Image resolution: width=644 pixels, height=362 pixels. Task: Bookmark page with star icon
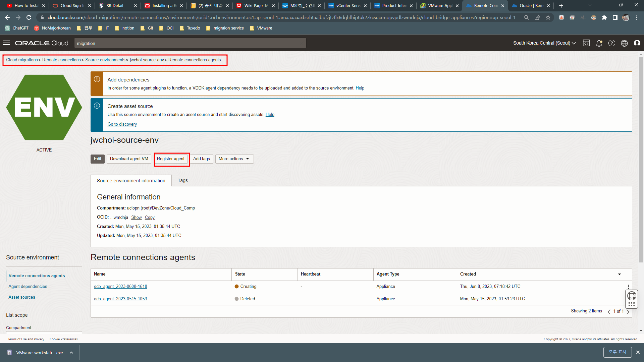point(548,17)
